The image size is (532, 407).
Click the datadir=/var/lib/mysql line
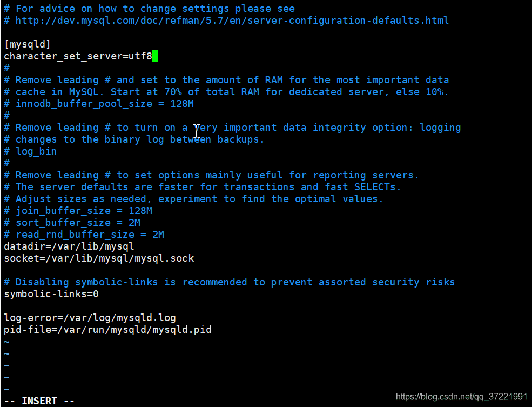click(x=69, y=246)
